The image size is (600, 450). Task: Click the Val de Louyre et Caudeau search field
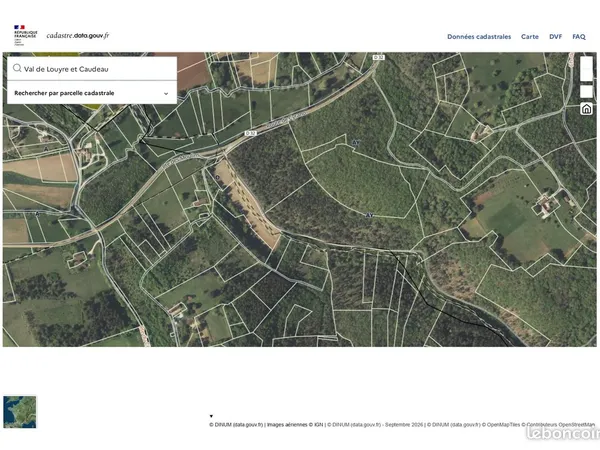pyautogui.click(x=92, y=69)
